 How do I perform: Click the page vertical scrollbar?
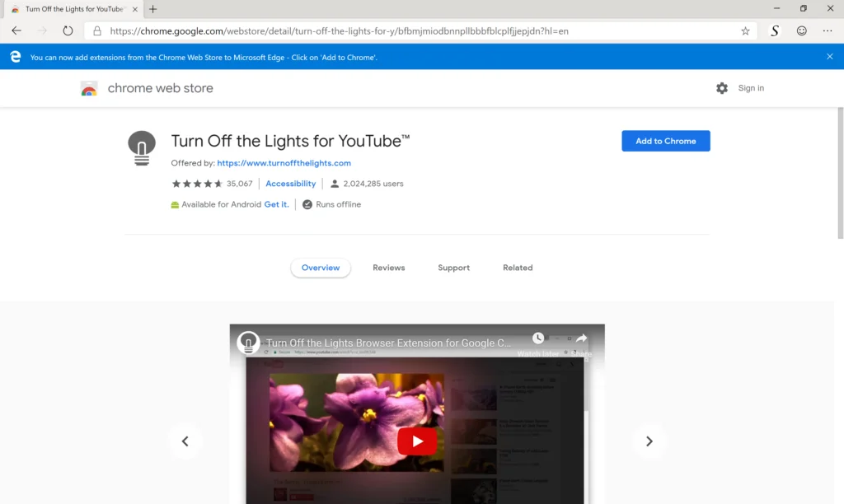[x=840, y=173]
